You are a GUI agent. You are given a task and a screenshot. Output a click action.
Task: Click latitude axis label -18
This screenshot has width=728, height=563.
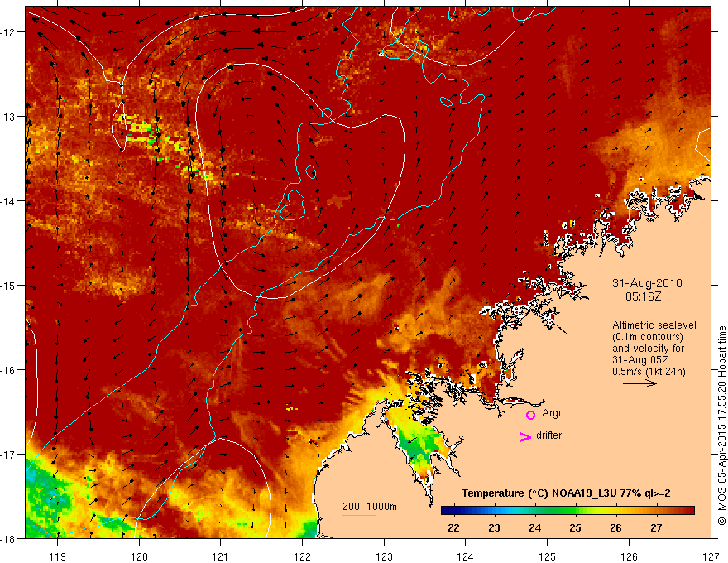(8, 539)
